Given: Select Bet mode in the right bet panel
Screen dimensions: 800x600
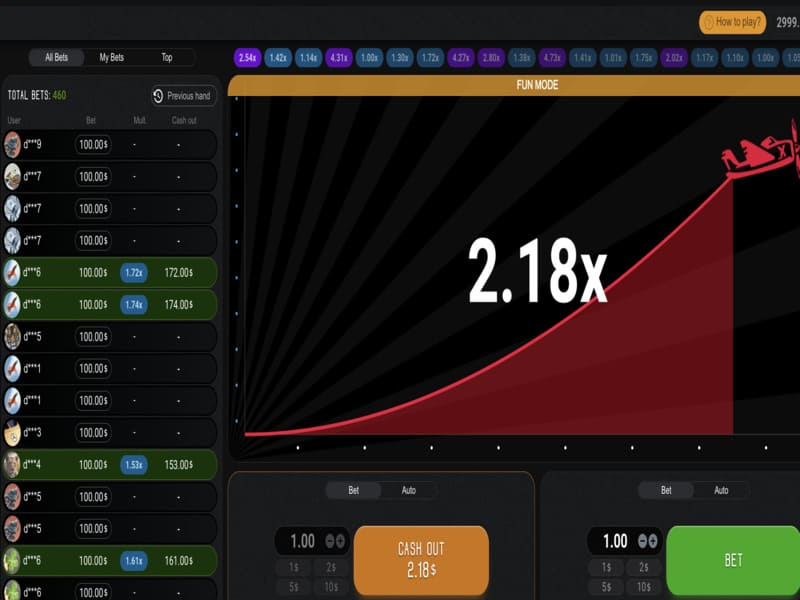Looking at the screenshot, I should (x=666, y=490).
